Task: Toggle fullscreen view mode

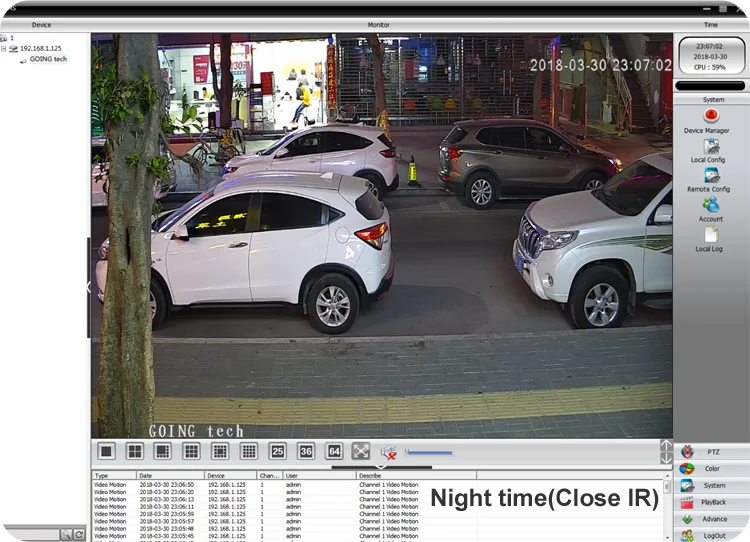Action: tap(361, 451)
